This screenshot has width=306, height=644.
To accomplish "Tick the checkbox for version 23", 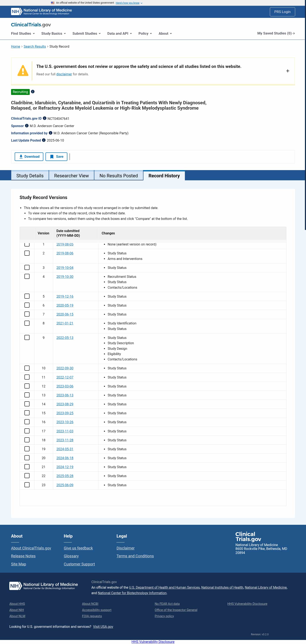I will (x=27, y=485).
